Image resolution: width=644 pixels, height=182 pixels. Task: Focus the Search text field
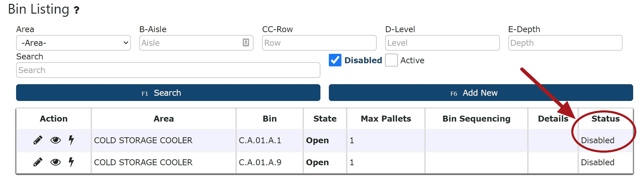pos(168,70)
